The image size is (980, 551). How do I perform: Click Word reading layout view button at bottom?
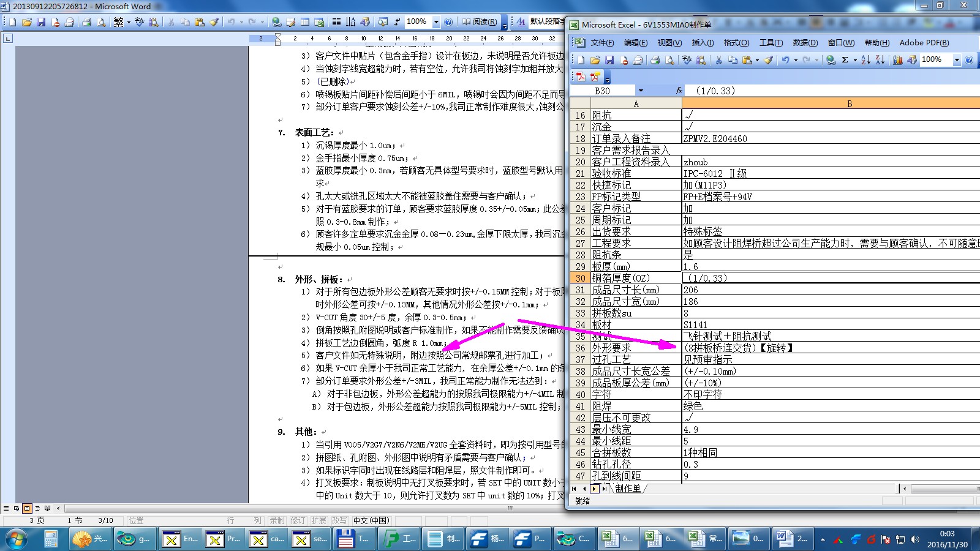(x=48, y=508)
